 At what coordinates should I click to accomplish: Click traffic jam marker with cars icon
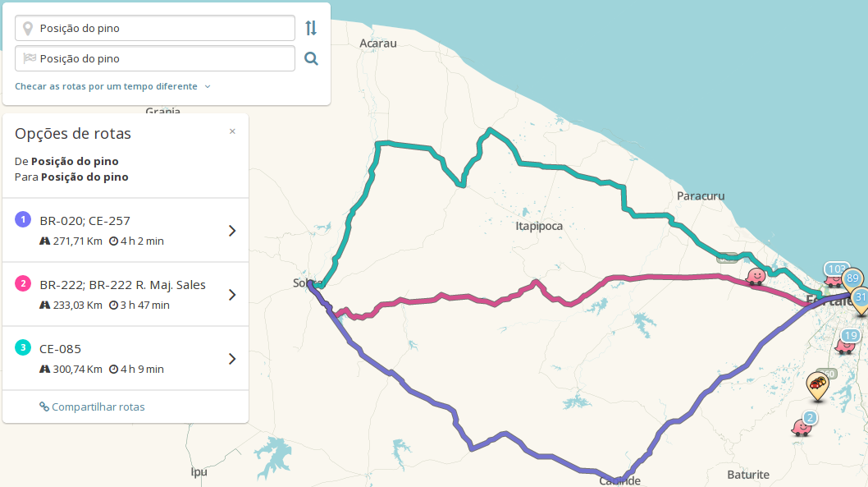tap(818, 386)
